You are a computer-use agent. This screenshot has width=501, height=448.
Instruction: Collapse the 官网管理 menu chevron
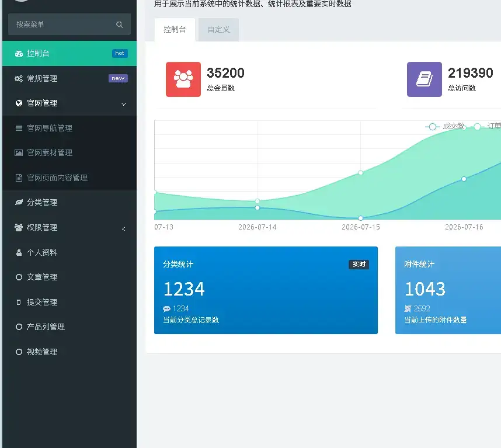(123, 104)
